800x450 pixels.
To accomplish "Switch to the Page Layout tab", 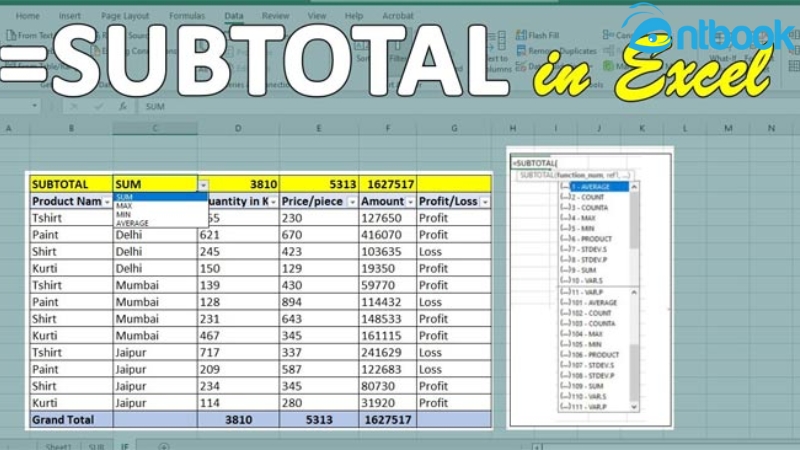I will (x=125, y=16).
